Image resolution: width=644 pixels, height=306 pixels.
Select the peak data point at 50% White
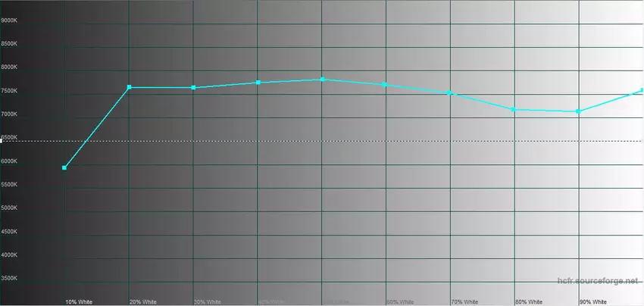[323, 79]
